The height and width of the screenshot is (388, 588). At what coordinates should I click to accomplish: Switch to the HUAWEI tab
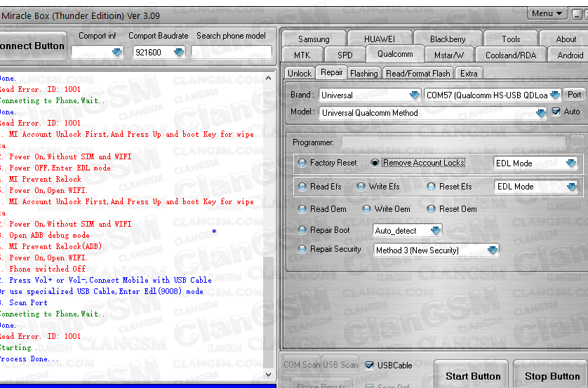click(x=380, y=39)
